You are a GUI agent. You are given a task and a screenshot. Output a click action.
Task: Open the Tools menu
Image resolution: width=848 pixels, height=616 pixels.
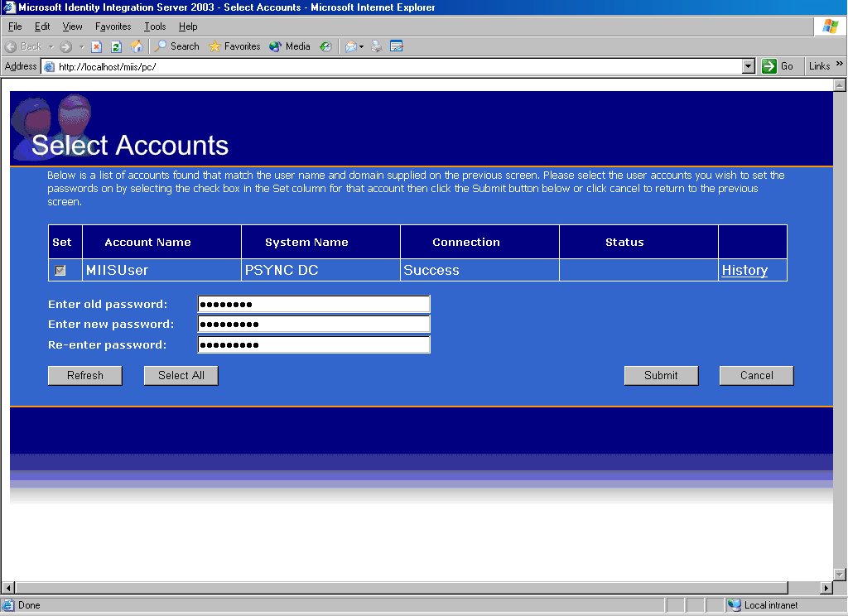coord(155,26)
